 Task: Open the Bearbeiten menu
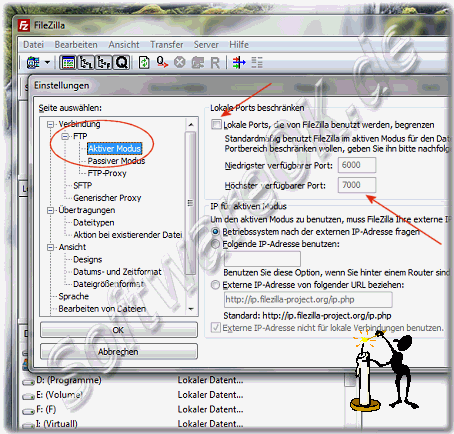click(76, 45)
